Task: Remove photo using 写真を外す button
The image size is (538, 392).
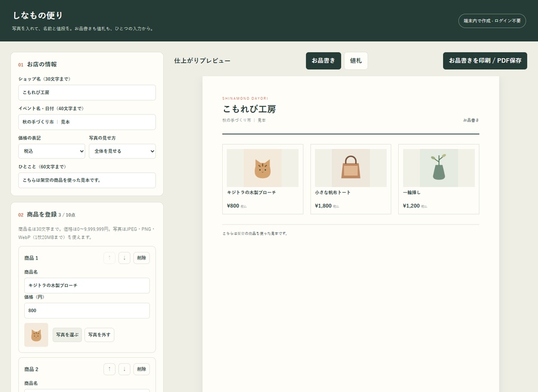Action: (99, 335)
